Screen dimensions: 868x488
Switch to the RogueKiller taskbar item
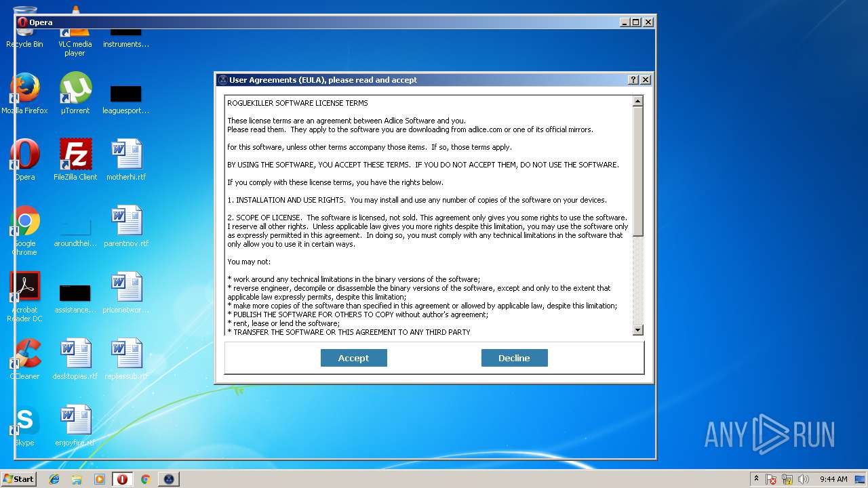[169, 479]
